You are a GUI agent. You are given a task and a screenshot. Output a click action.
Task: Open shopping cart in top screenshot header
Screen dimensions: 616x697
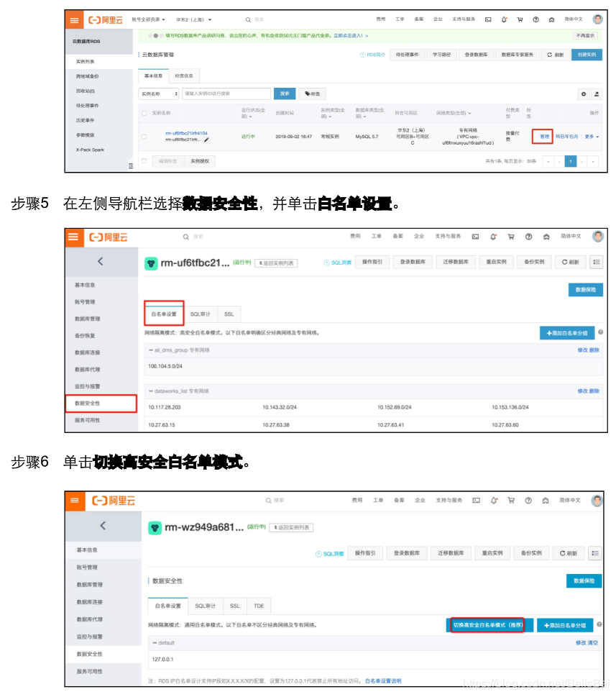[x=520, y=19]
